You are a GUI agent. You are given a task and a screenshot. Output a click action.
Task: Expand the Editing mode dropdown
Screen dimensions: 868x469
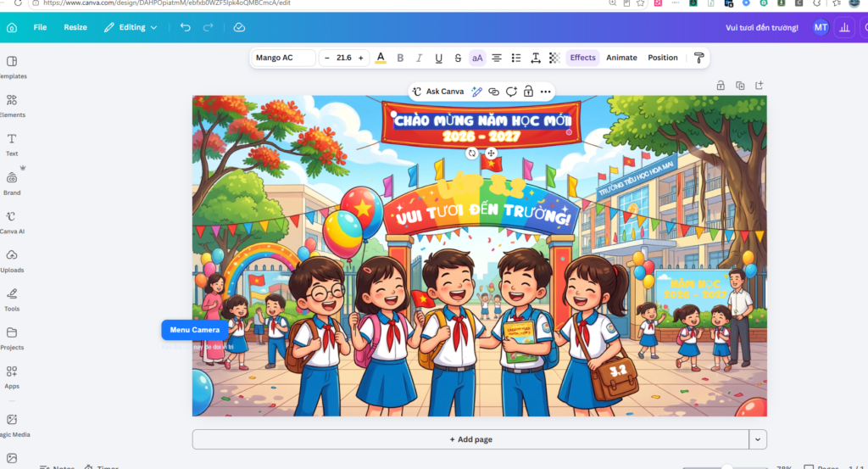point(131,27)
